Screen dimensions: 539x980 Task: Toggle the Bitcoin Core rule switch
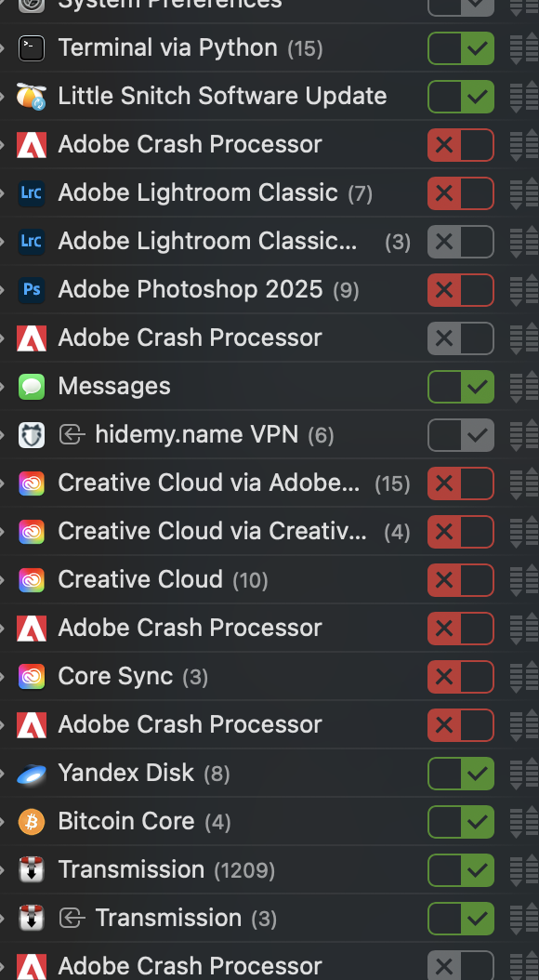point(461,822)
